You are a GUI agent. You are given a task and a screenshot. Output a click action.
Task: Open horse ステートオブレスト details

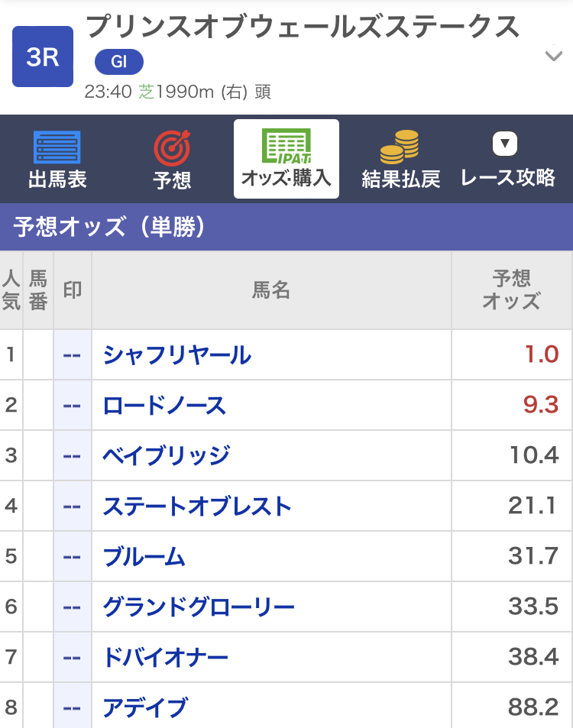(197, 506)
